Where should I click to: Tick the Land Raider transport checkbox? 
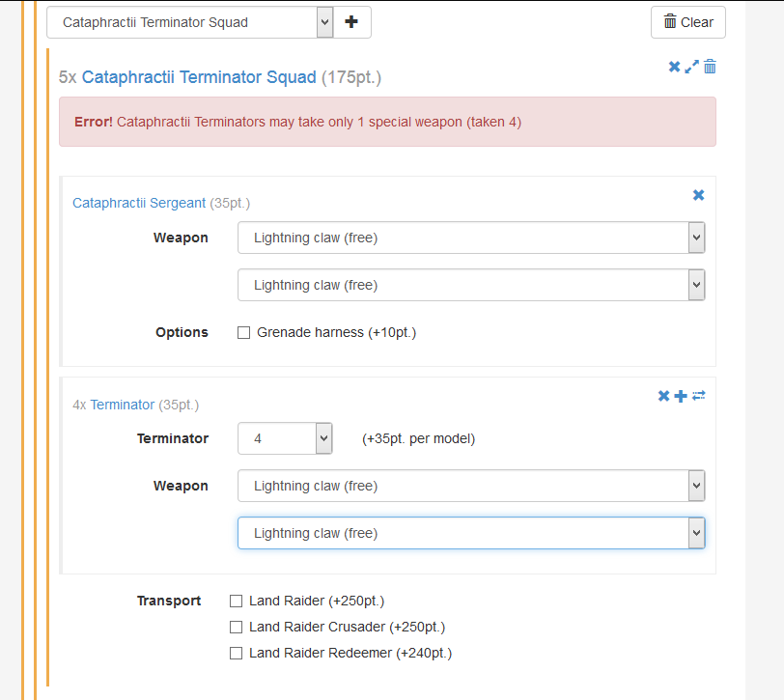coord(236,601)
